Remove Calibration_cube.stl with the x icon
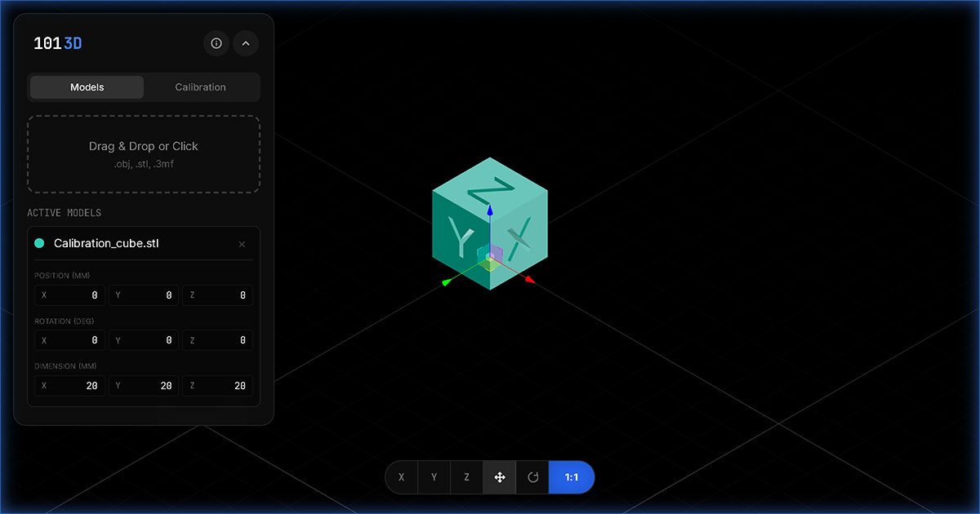 click(242, 244)
